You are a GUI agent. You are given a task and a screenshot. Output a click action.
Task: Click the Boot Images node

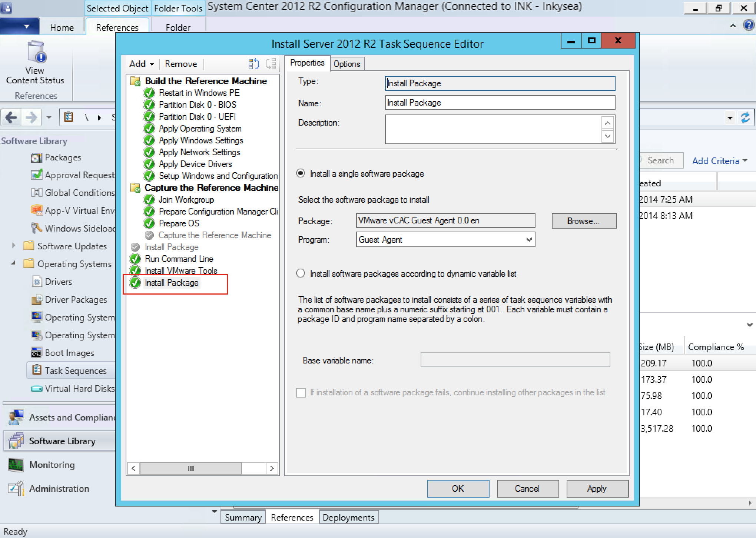pos(69,353)
